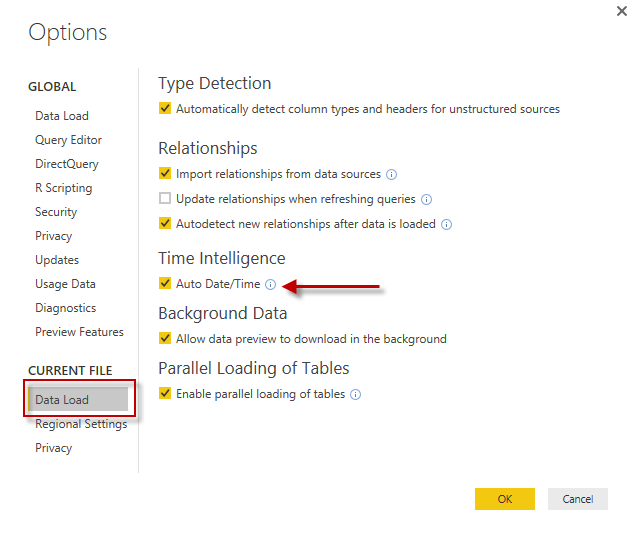The width and height of the screenshot is (635, 537).
Task: Enable Update relationships when refreshing queries
Action: click(166, 199)
